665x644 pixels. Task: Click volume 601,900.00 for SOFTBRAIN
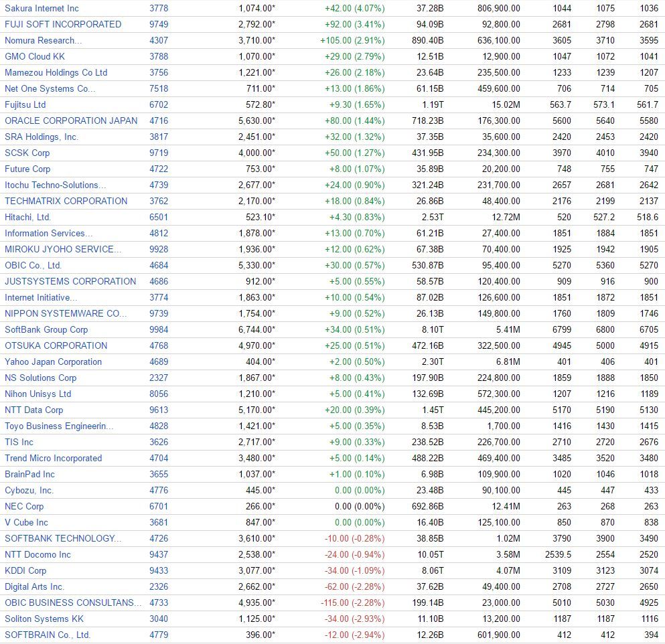click(x=499, y=637)
